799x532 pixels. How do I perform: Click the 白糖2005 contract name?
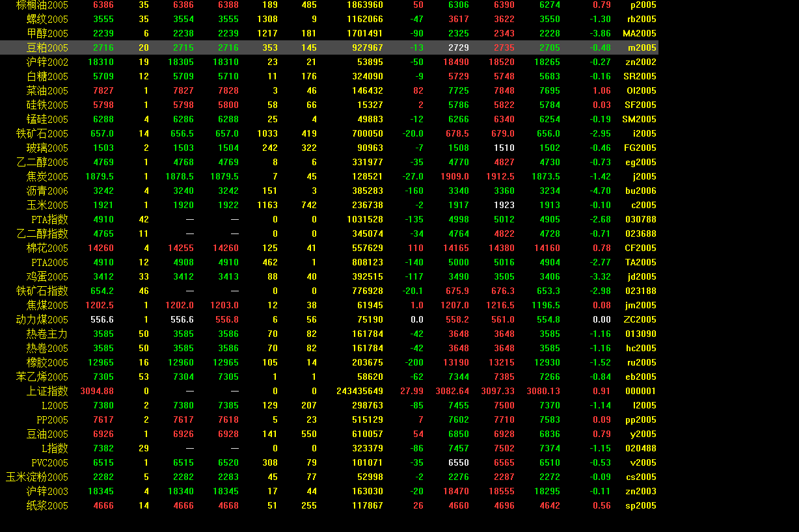(47, 76)
